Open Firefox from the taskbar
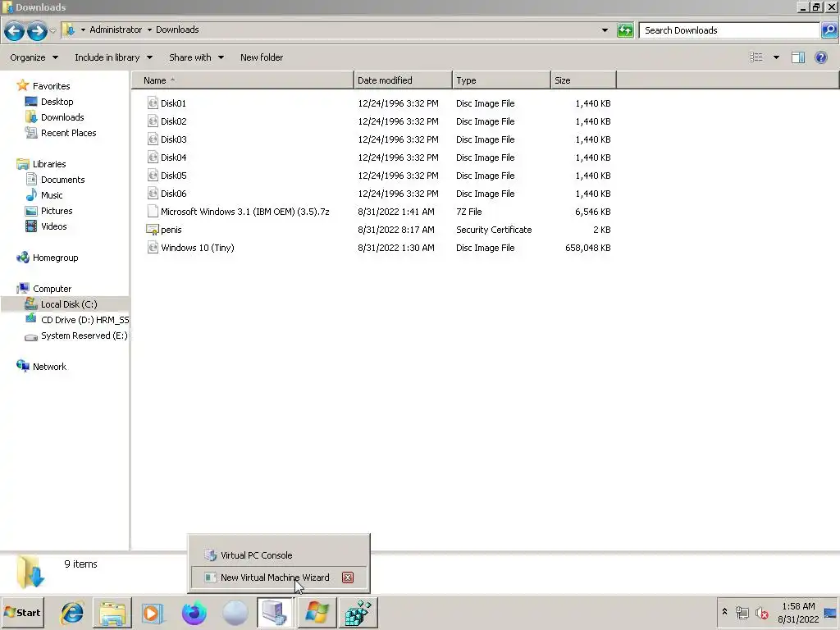 point(194,613)
